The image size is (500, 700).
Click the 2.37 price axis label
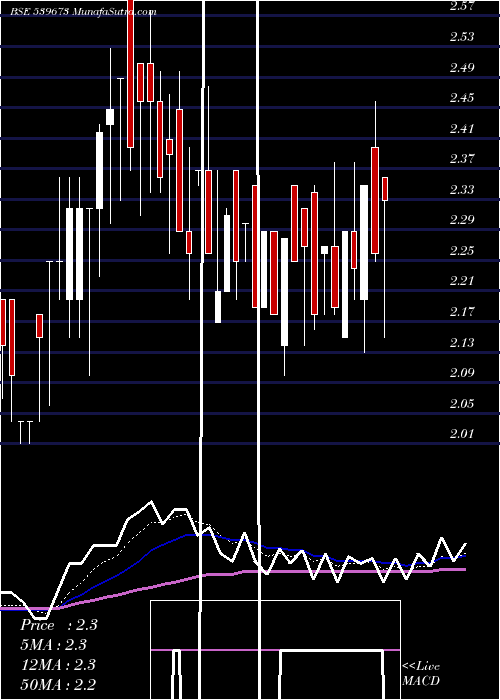tap(462, 159)
